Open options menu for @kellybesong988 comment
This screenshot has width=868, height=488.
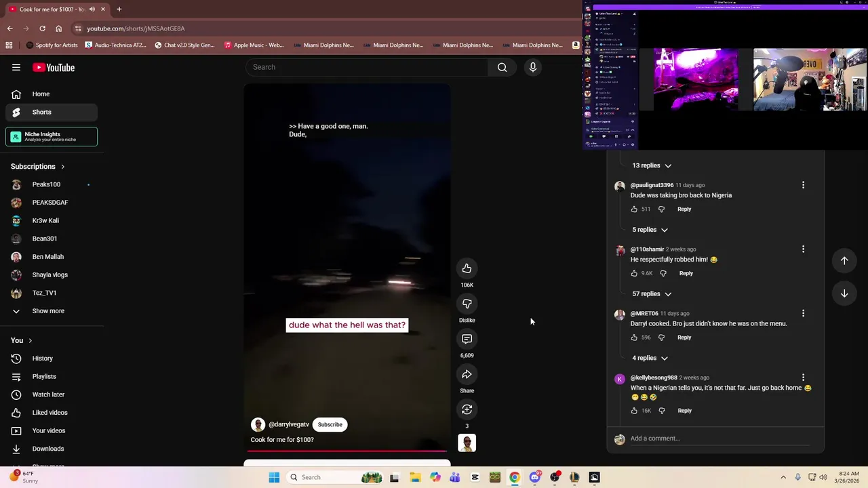tap(803, 378)
